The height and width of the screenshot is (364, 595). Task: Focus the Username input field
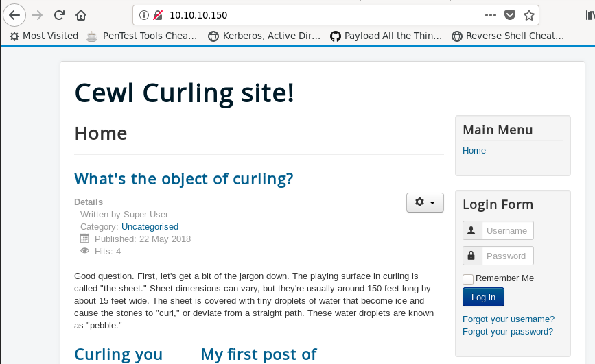[x=507, y=231]
